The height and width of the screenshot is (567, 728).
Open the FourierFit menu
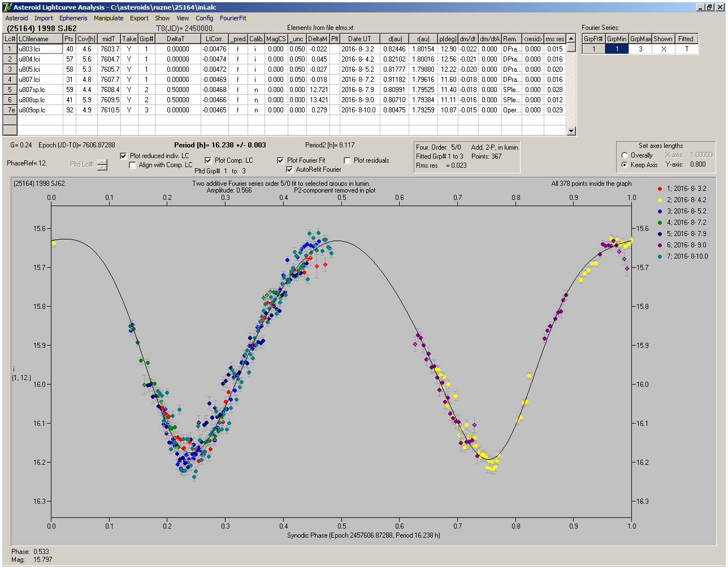coord(233,18)
